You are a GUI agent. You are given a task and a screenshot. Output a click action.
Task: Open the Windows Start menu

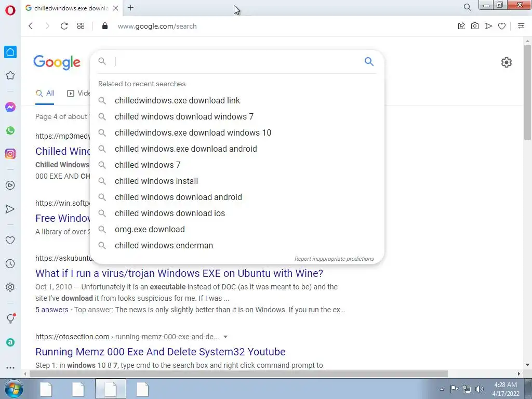[14, 389]
